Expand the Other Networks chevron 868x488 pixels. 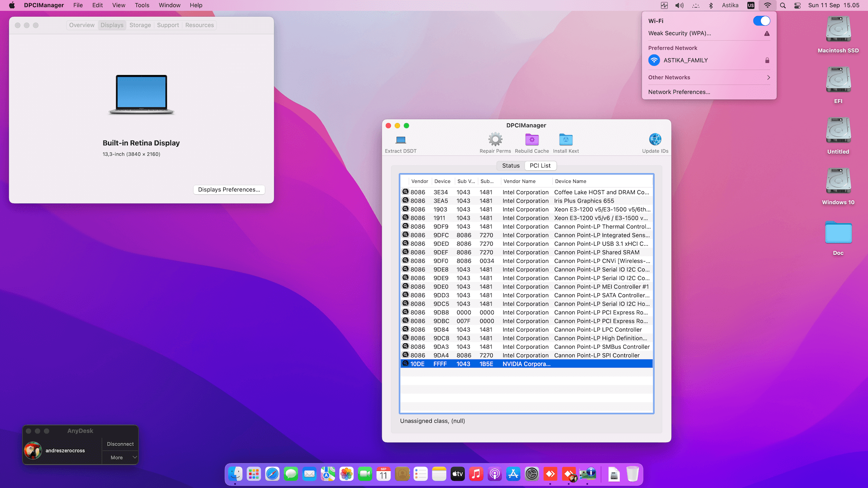point(768,78)
